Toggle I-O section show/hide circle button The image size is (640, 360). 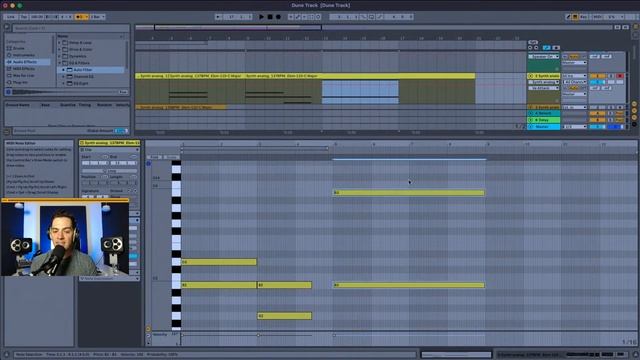634,104
